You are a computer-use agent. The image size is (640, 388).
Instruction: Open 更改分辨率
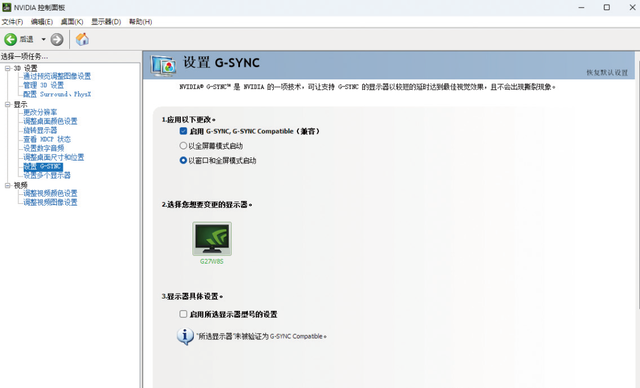click(x=40, y=112)
